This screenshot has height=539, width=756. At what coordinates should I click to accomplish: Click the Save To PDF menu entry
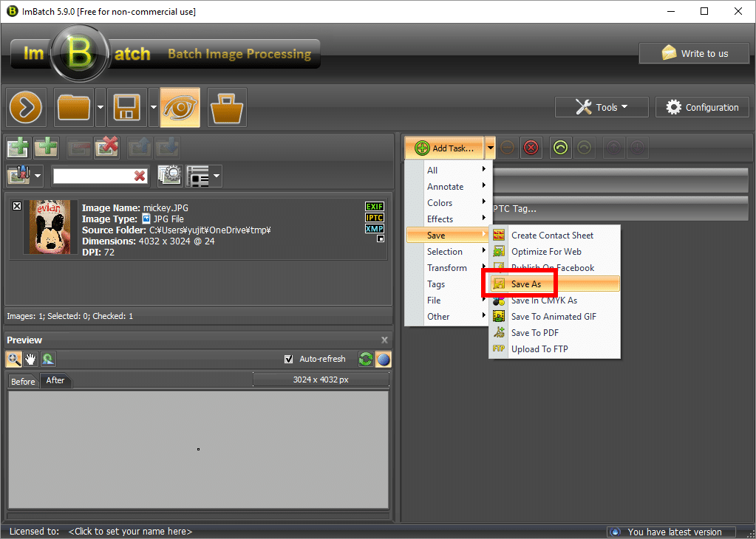534,333
